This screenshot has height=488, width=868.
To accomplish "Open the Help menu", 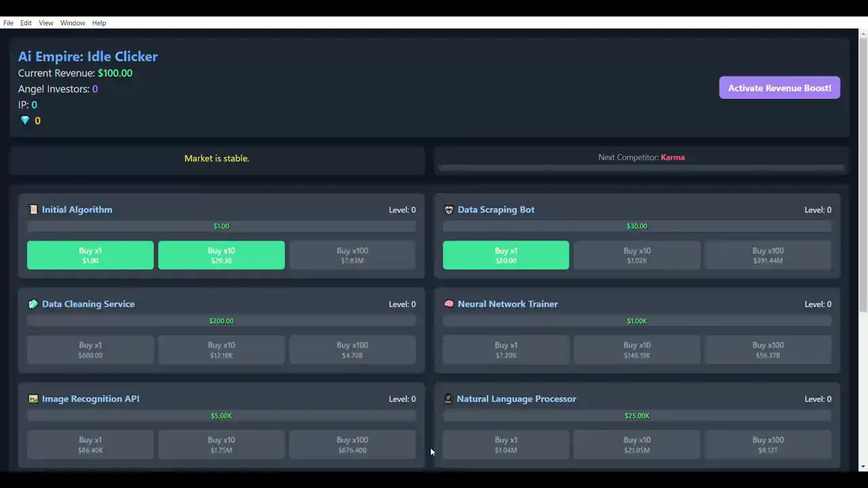I will (99, 23).
